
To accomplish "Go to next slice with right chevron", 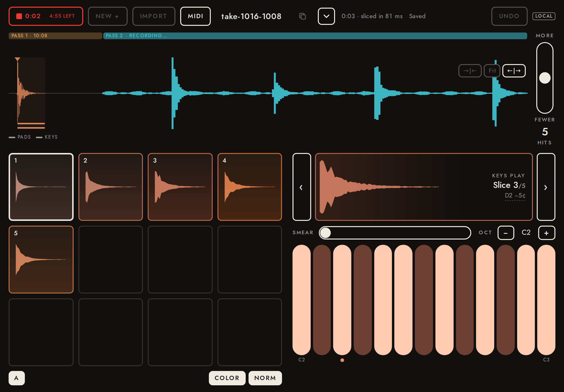I will click(x=546, y=187).
